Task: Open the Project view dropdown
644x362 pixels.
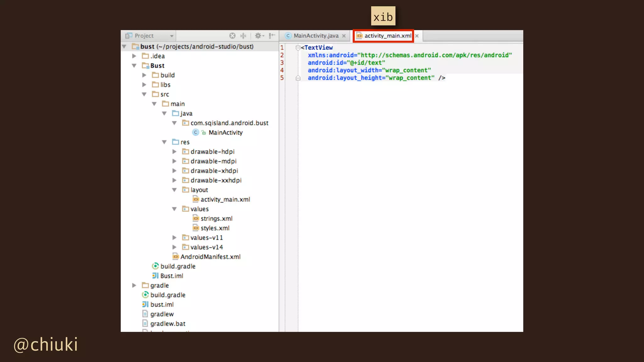Action: [x=172, y=36]
